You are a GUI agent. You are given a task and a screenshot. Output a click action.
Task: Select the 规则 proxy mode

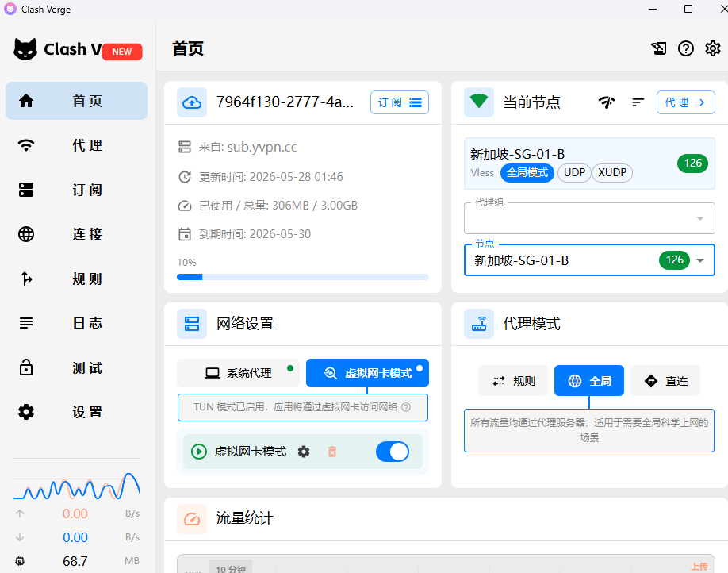tap(513, 381)
